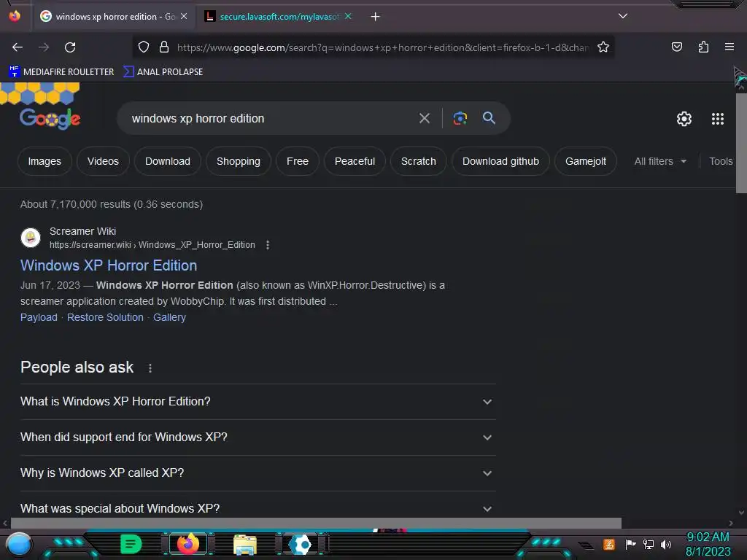Go back to the previous page

18,47
